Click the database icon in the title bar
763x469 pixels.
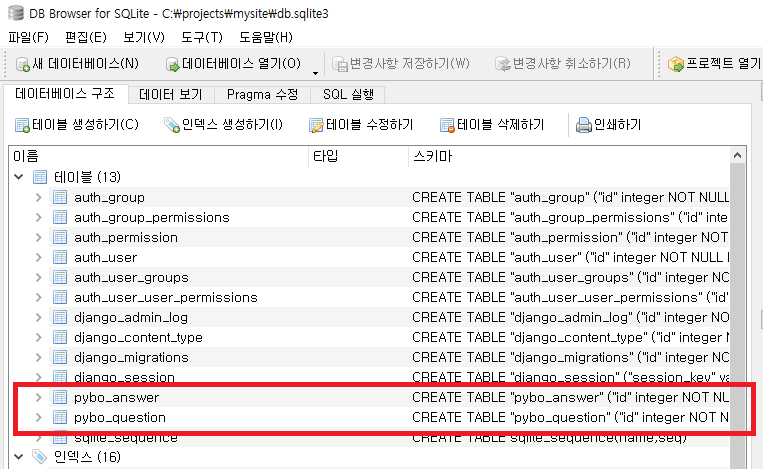[x=16, y=13]
